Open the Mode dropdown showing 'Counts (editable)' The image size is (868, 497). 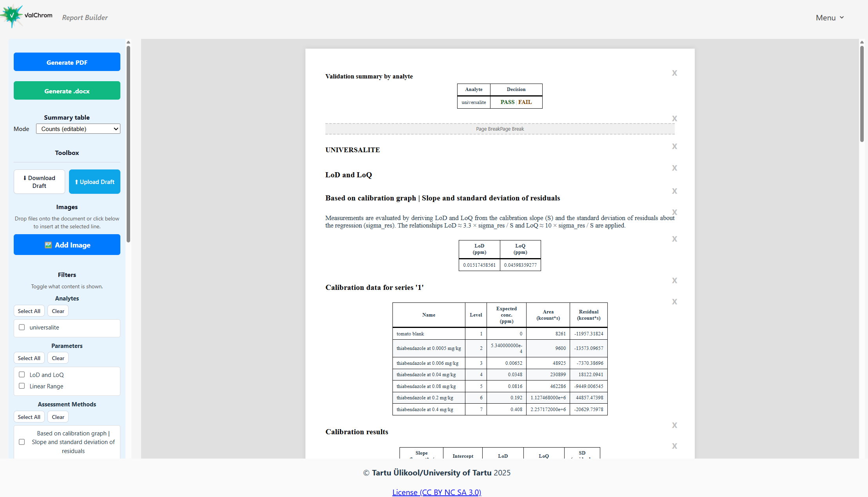pyautogui.click(x=78, y=129)
